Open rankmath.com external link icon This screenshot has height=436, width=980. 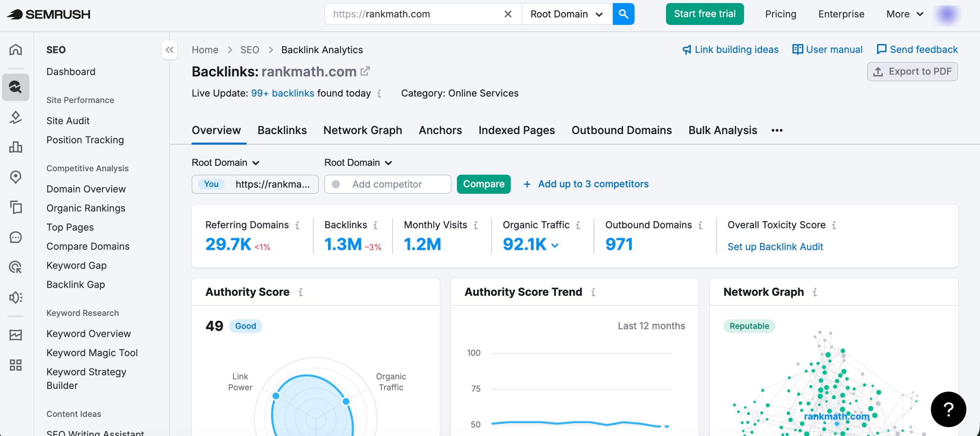(x=365, y=71)
